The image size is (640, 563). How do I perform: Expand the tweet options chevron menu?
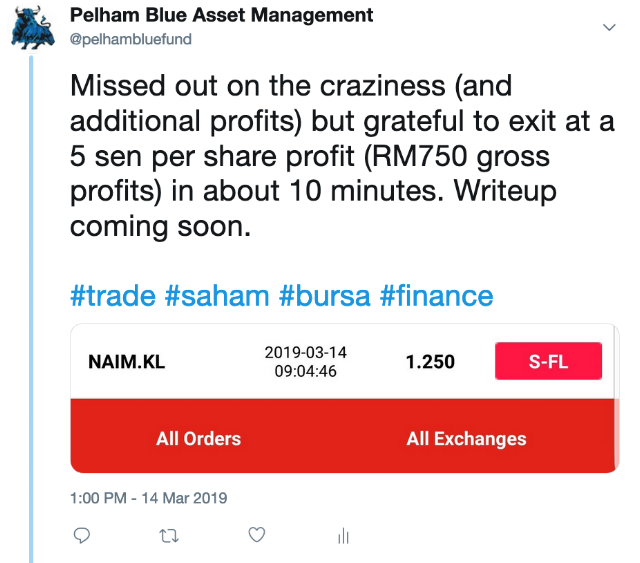tap(609, 27)
